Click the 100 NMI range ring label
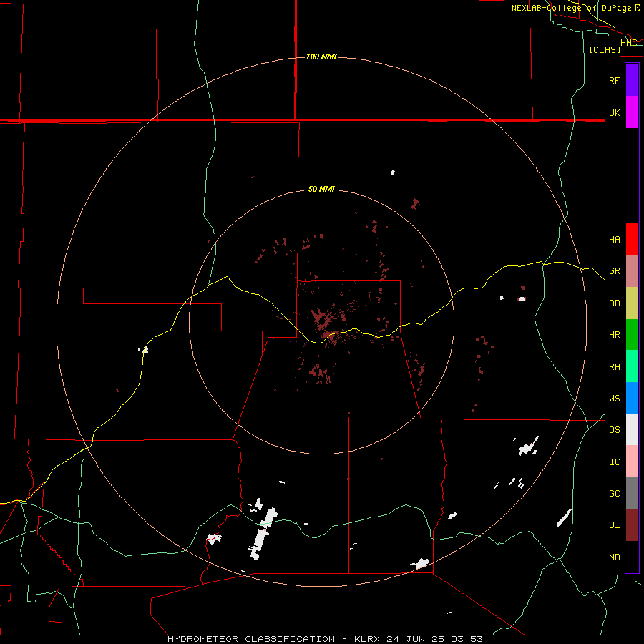 321,57
